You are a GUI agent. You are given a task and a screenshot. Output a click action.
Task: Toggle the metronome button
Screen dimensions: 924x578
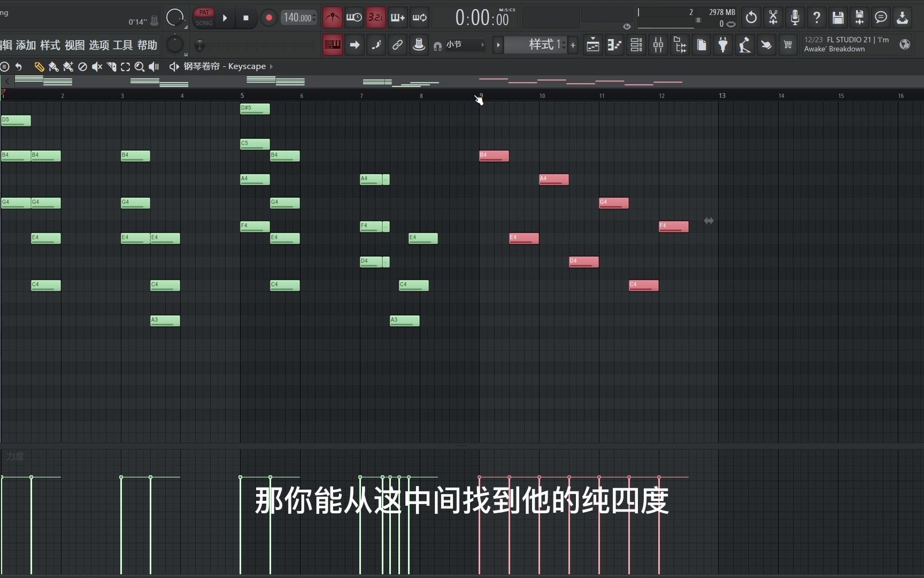click(x=333, y=18)
